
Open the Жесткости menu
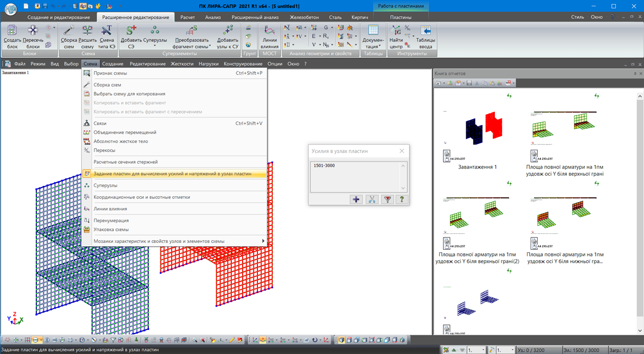182,64
